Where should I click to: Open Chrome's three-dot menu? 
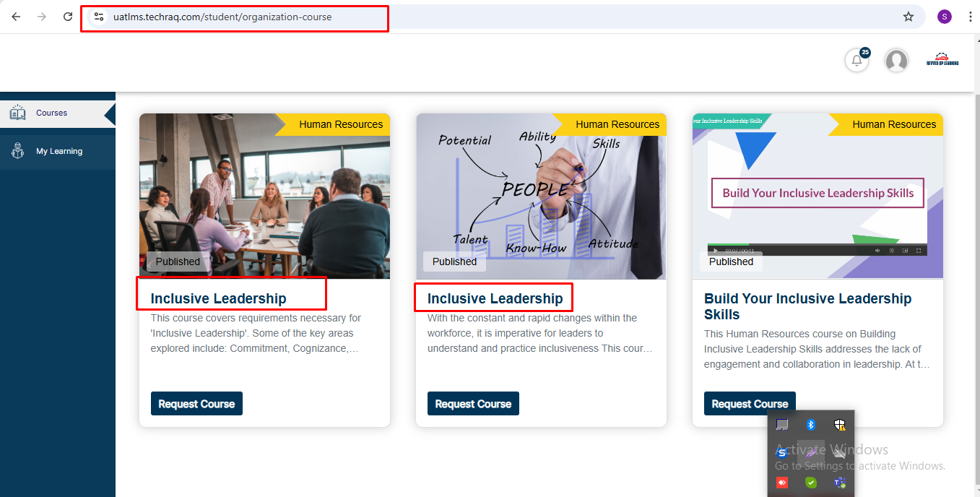(970, 17)
